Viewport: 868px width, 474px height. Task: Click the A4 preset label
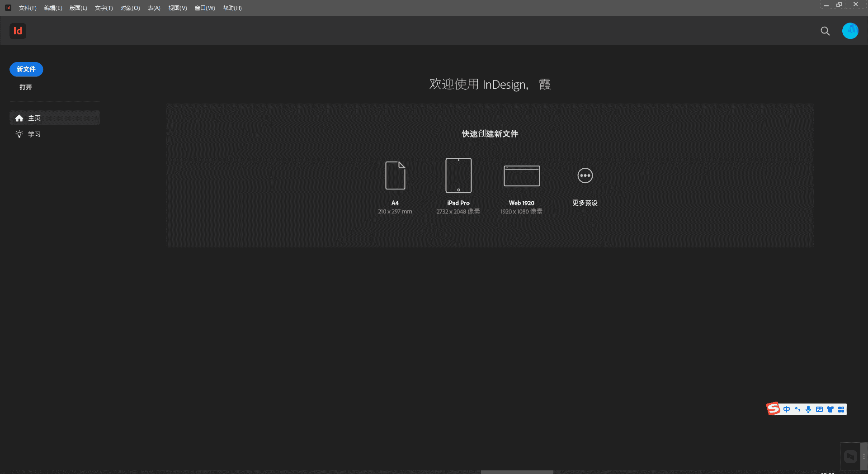[x=395, y=203]
